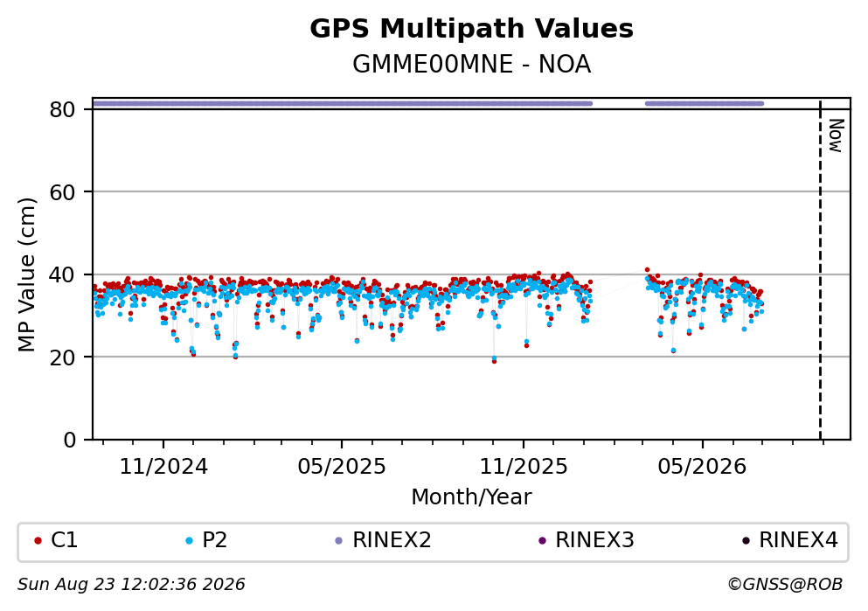Click the 05/2026 x-axis tick label
Viewport: 868px width, 611px height.
[702, 467]
